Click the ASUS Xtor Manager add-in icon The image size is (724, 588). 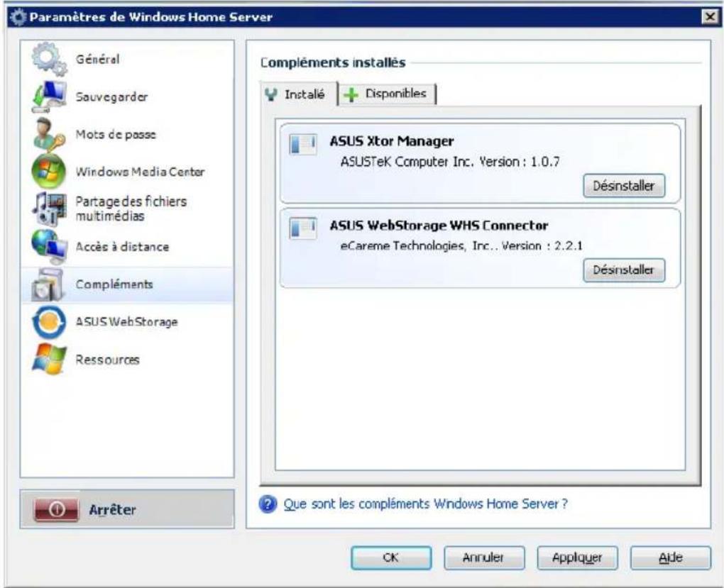pos(303,144)
